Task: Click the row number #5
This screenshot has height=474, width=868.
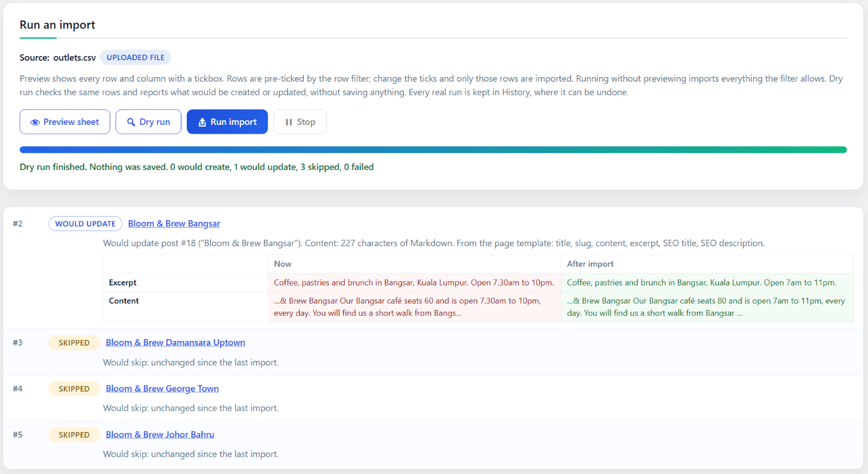Action: [17, 435]
